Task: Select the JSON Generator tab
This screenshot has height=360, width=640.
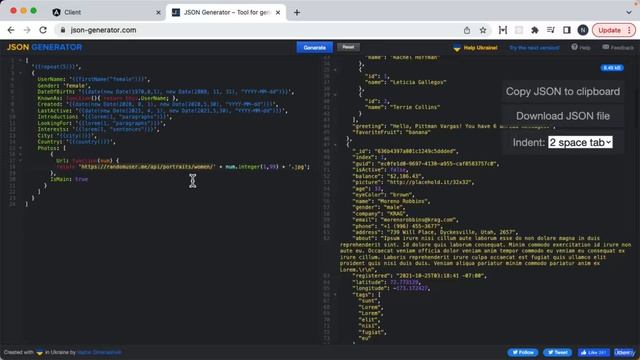Action: coord(227,13)
